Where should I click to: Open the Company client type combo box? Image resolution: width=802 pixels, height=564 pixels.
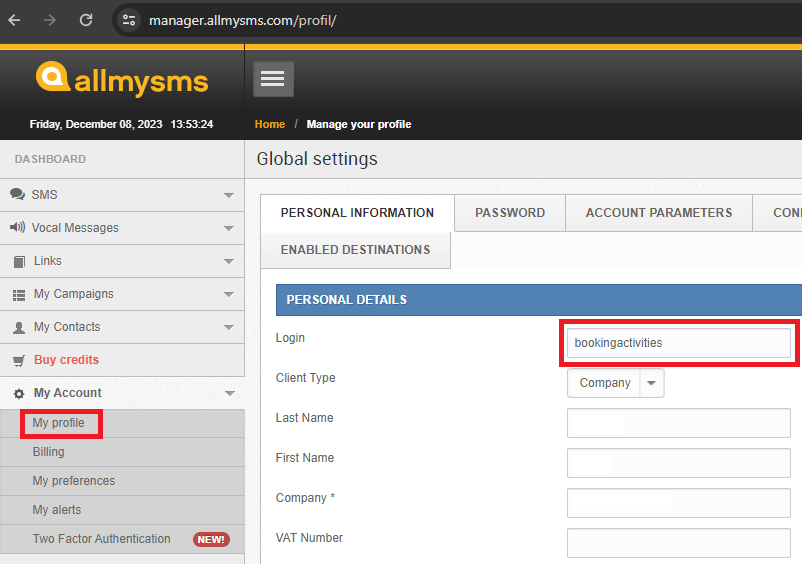615,383
